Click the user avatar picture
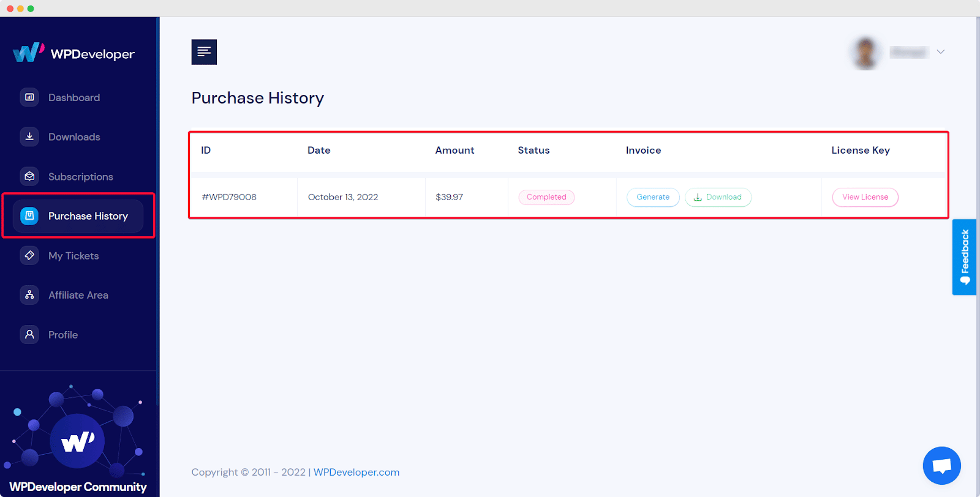This screenshot has width=980, height=497. 865,53
